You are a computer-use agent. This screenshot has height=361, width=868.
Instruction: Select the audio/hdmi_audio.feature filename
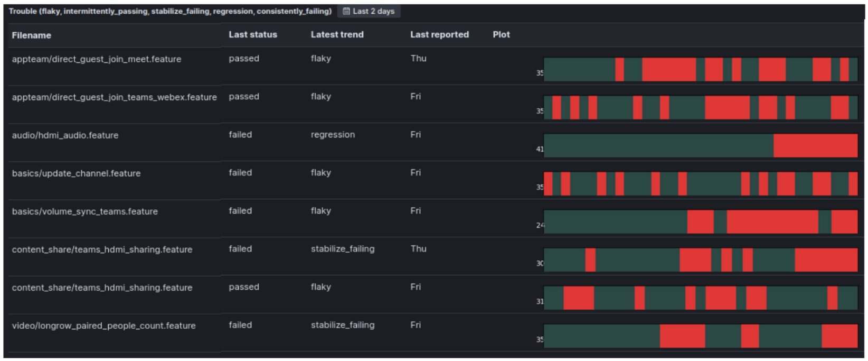click(65, 135)
